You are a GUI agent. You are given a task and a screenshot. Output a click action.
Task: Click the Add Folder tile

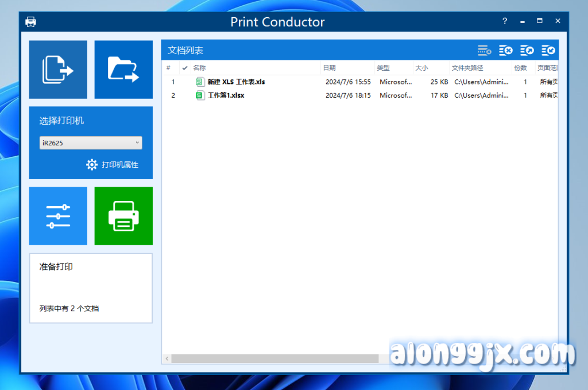point(123,69)
